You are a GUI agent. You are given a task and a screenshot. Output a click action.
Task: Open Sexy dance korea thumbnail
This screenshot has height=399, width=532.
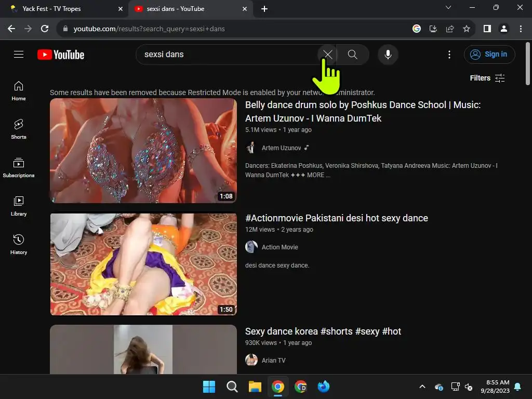[x=143, y=350]
